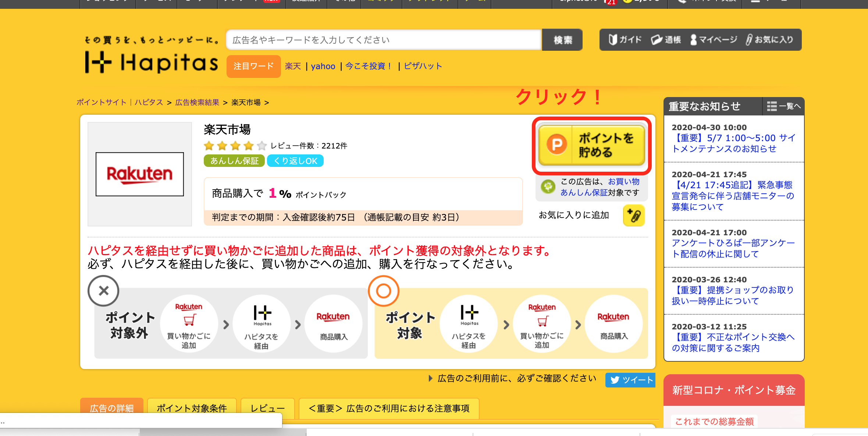868x436 pixels.
Task: Open お気に入り clip icon in header
Action: click(x=769, y=40)
